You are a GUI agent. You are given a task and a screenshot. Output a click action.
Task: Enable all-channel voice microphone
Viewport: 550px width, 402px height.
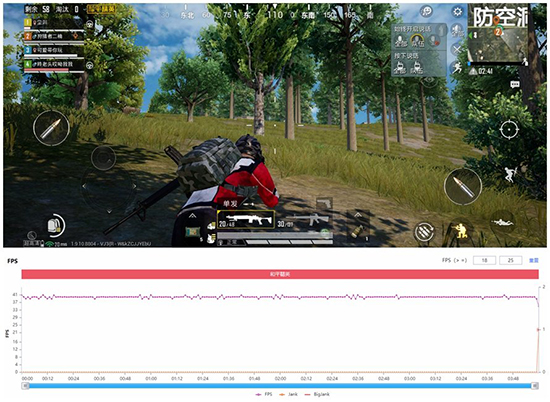tap(401, 41)
